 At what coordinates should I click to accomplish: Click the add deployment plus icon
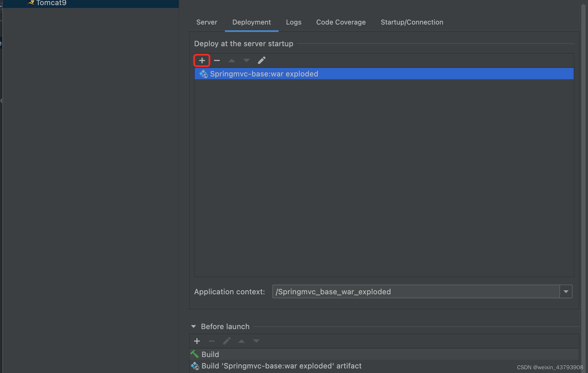coord(202,60)
